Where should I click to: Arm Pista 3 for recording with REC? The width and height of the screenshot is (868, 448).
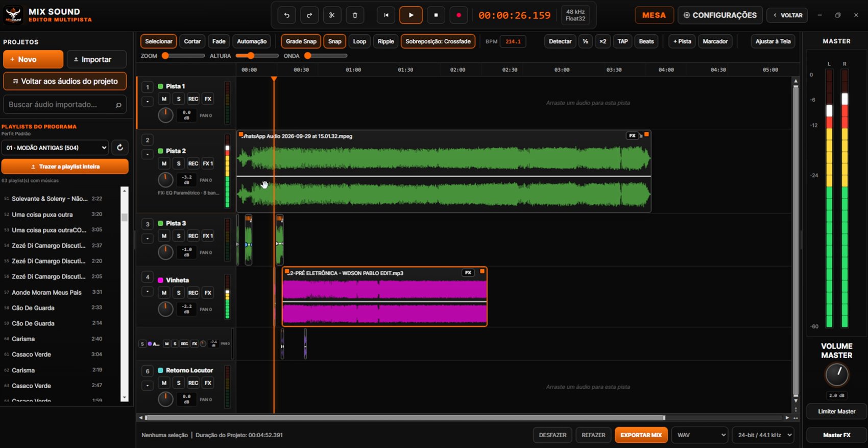coord(193,236)
